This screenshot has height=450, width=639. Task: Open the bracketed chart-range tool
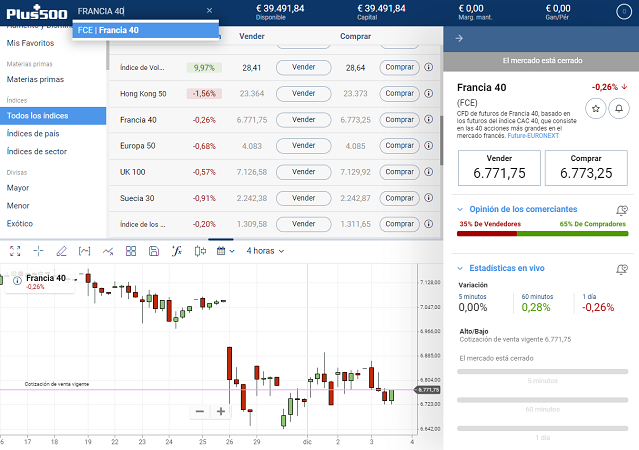(84, 251)
